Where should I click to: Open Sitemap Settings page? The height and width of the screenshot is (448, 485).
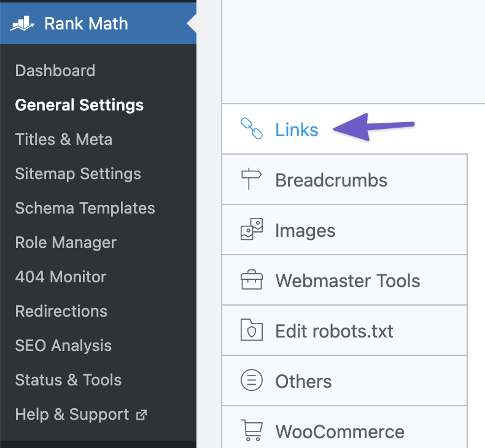(x=78, y=174)
